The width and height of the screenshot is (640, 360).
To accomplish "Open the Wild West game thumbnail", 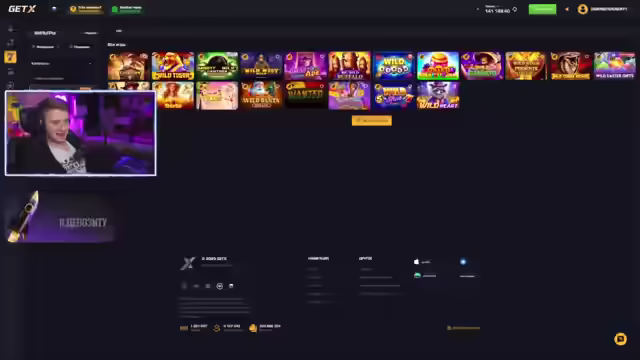I will tap(261, 66).
